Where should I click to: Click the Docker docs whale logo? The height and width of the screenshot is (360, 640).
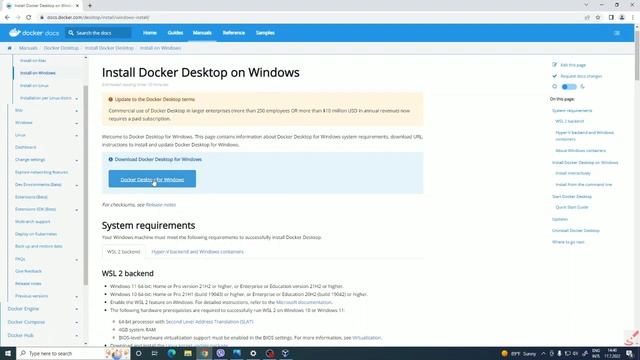pos(15,33)
